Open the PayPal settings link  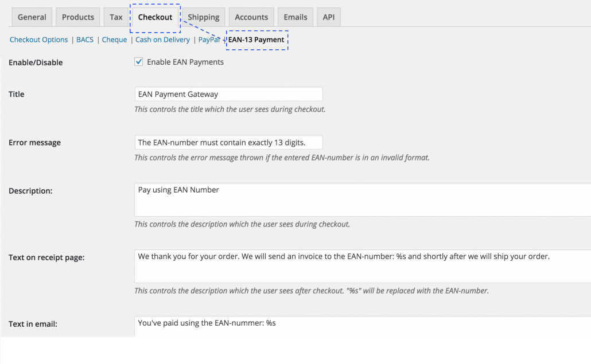[x=209, y=40]
